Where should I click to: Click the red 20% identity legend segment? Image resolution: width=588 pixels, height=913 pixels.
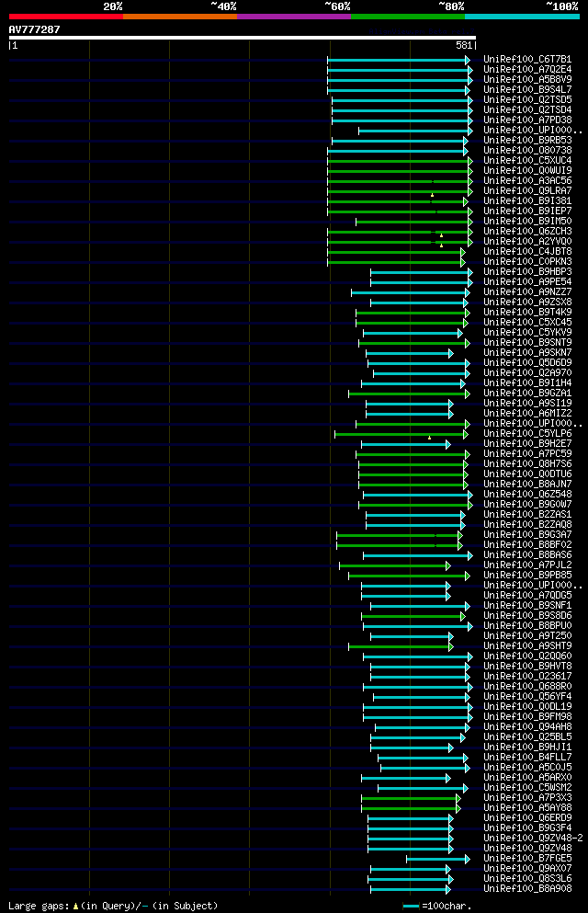coord(66,17)
